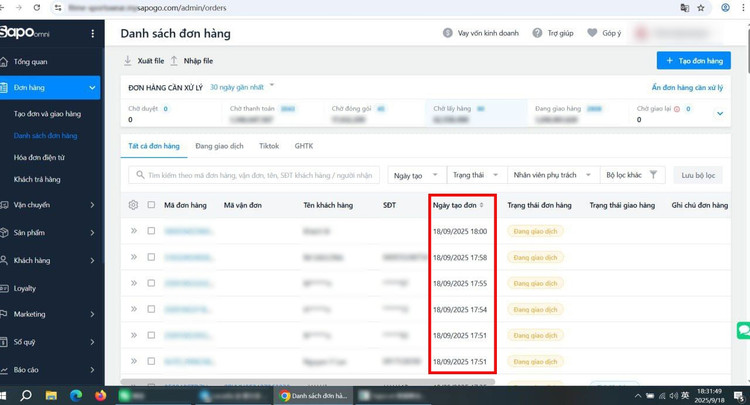Click the Bộ lọc khác filter funnel icon
The width and height of the screenshot is (750, 405).
pyautogui.click(x=653, y=175)
